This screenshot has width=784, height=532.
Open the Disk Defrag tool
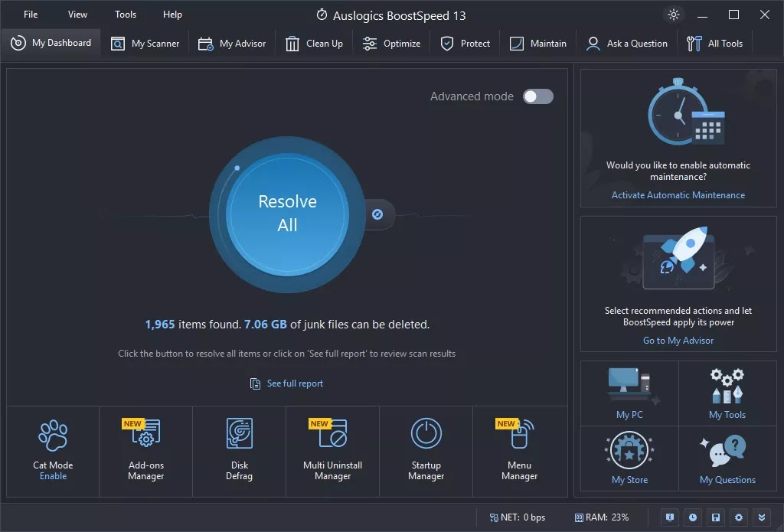239,448
